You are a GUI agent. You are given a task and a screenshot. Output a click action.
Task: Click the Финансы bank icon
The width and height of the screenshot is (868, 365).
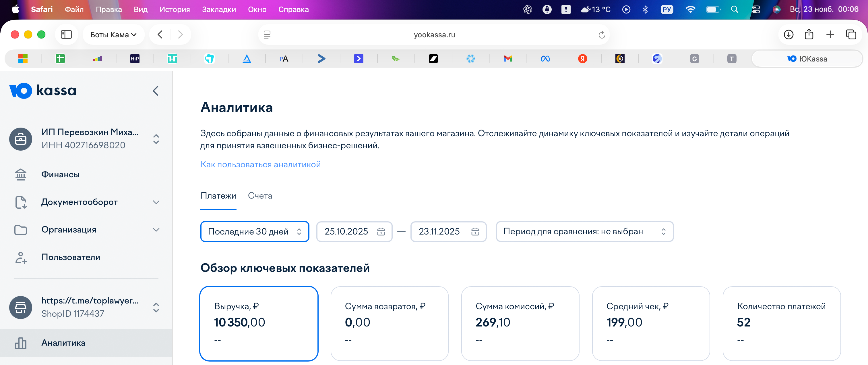click(21, 174)
